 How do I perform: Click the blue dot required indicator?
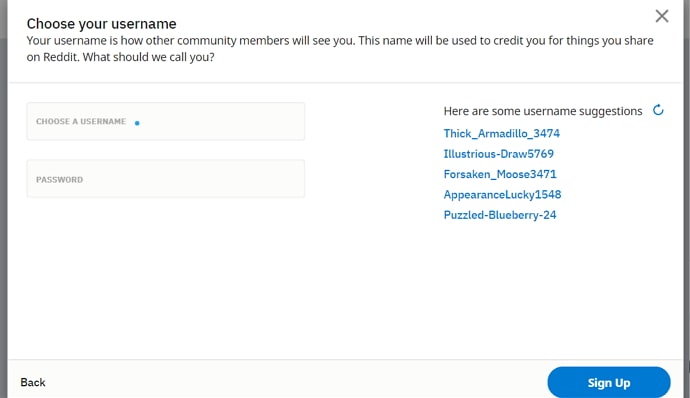[137, 123]
